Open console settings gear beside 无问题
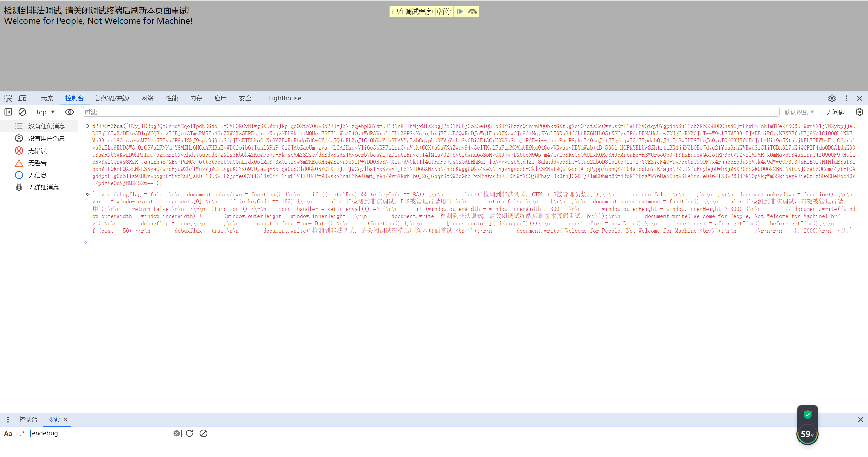 pyautogui.click(x=859, y=112)
